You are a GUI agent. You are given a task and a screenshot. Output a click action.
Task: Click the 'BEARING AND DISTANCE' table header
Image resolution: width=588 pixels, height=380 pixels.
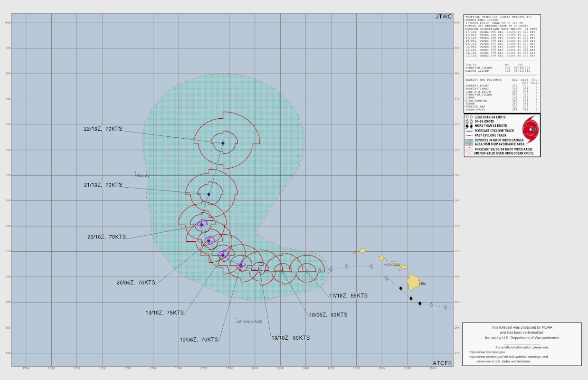pos(484,80)
